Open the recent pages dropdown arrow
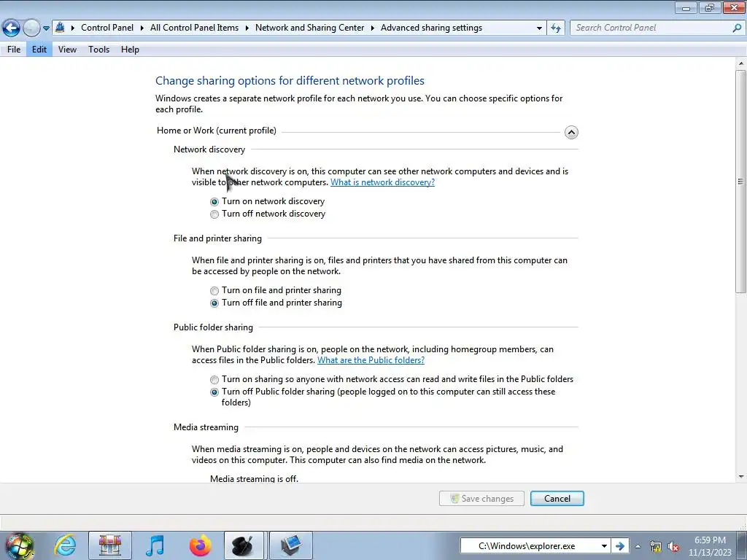 click(46, 28)
